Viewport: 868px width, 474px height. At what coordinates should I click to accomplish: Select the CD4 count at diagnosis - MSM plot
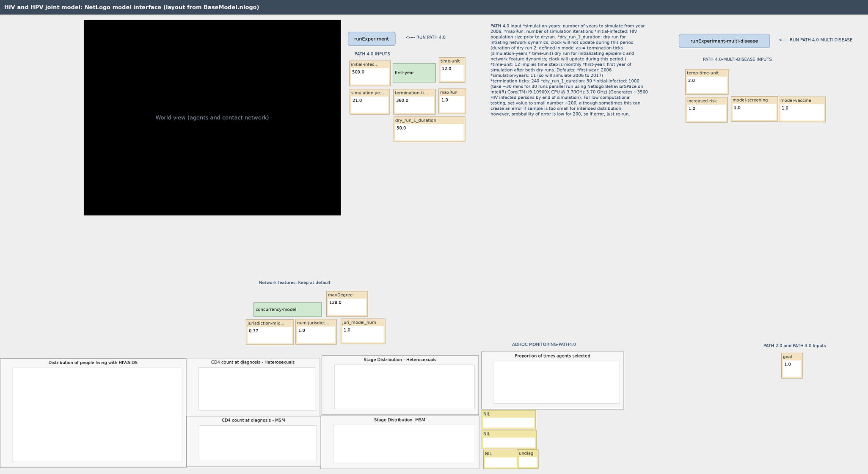(x=254, y=441)
